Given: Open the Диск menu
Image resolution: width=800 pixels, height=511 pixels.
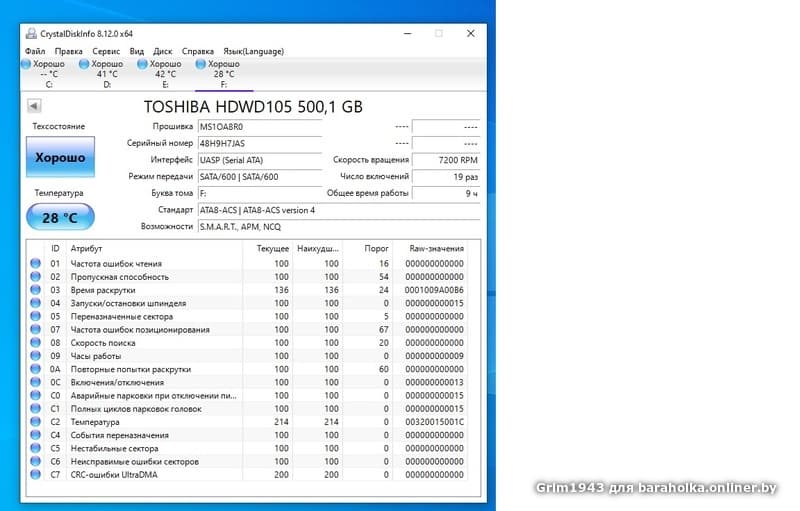Looking at the screenshot, I should click(163, 51).
